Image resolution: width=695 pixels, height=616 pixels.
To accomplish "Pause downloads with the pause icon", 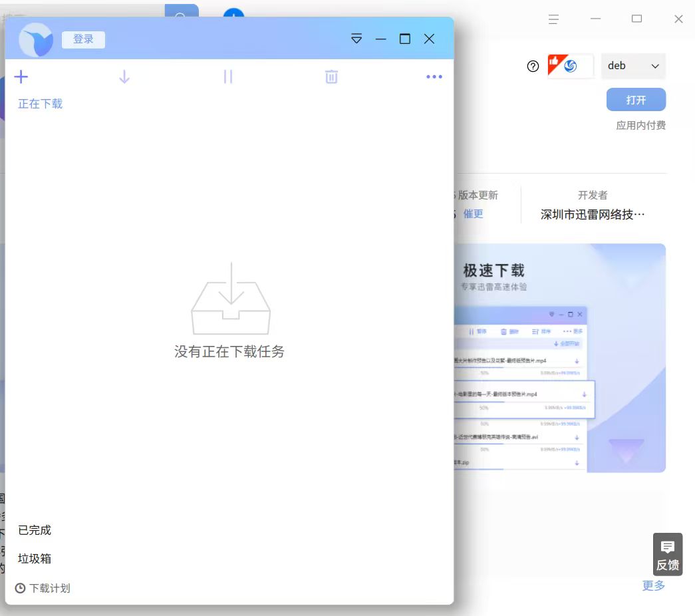I will [x=228, y=77].
